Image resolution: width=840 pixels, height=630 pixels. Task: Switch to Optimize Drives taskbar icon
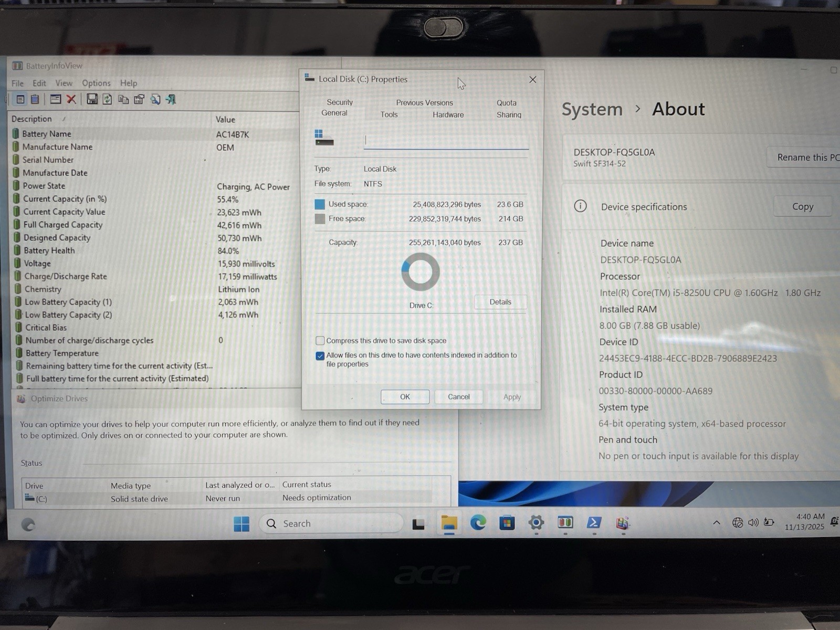(x=623, y=523)
